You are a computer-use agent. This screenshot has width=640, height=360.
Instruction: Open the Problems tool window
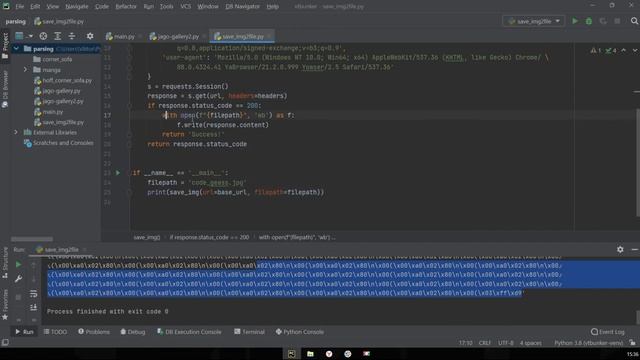94,332
